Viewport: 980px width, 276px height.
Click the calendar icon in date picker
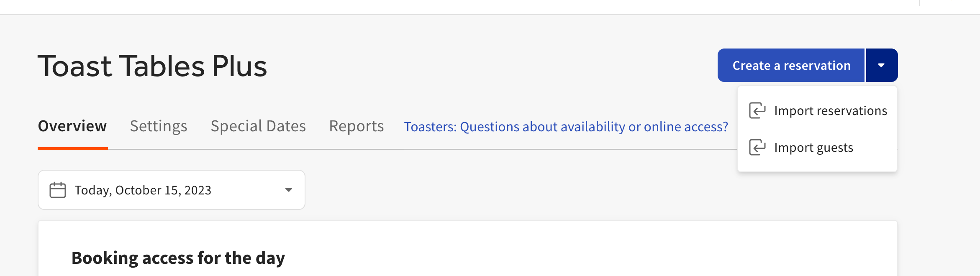click(58, 190)
